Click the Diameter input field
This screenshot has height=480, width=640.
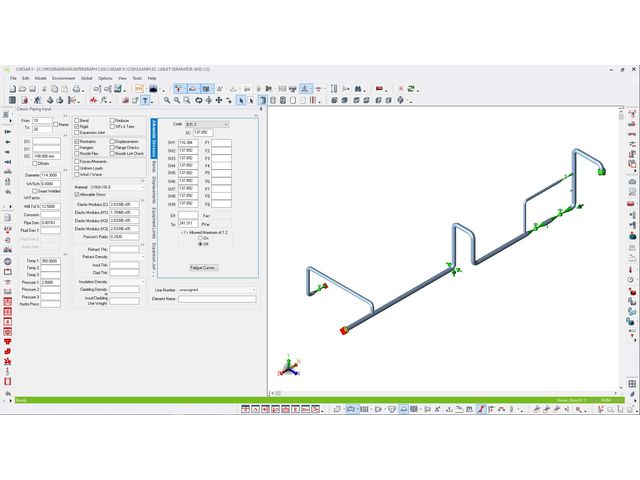(45, 177)
